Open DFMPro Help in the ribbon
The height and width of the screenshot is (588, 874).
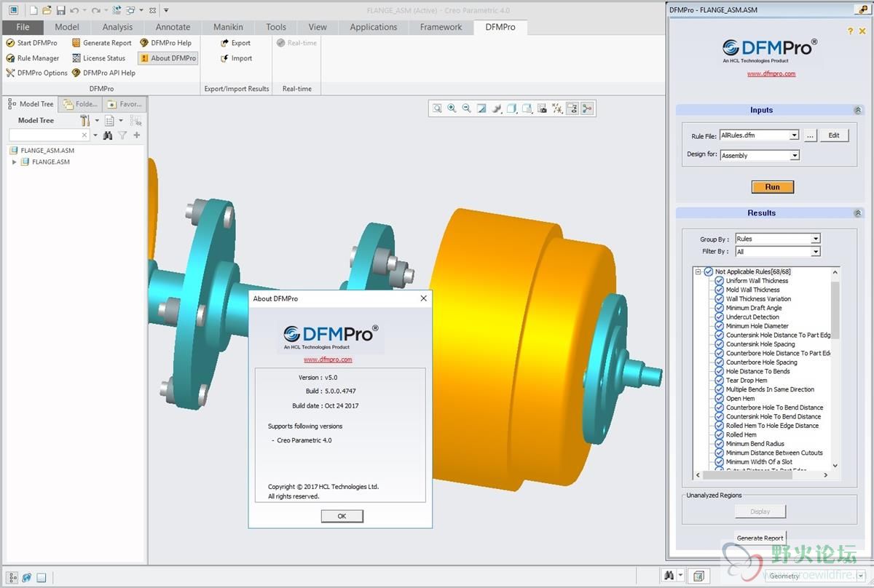point(165,43)
